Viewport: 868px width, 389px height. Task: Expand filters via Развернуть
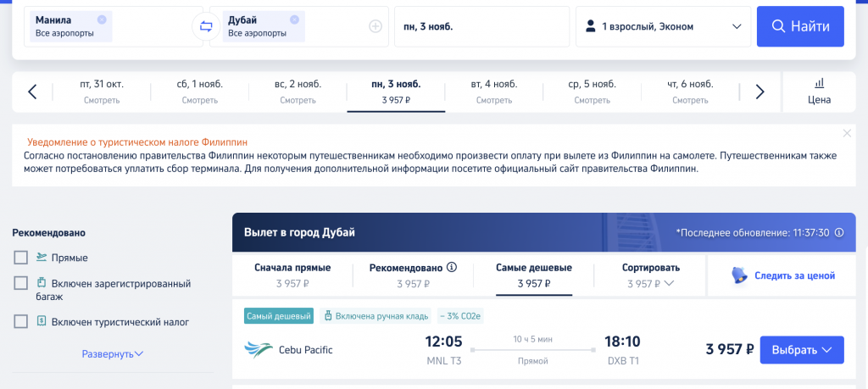[113, 354]
